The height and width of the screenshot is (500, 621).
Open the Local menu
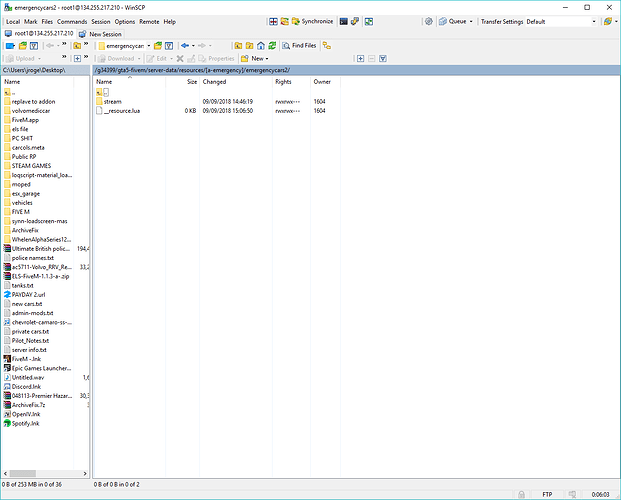coord(13,22)
